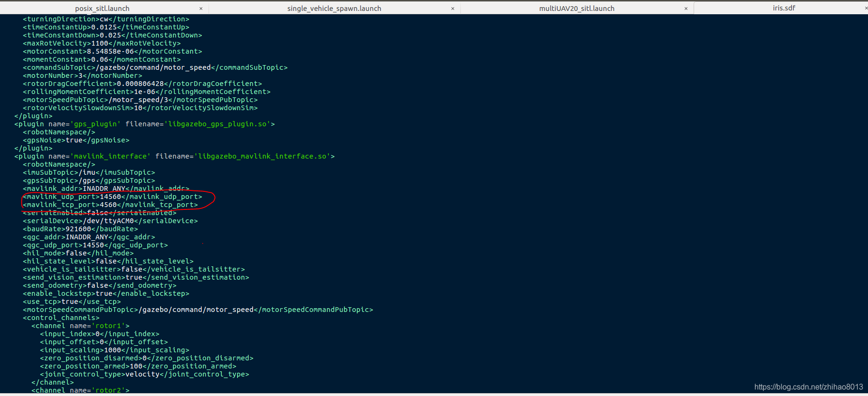This screenshot has width=868, height=396.
Task: Click the input_index 0 line
Action: 100,334
